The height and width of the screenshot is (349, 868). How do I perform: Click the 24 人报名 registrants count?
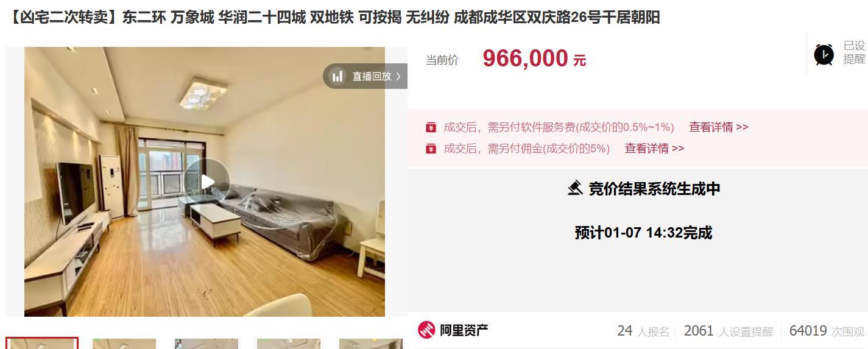(x=643, y=331)
